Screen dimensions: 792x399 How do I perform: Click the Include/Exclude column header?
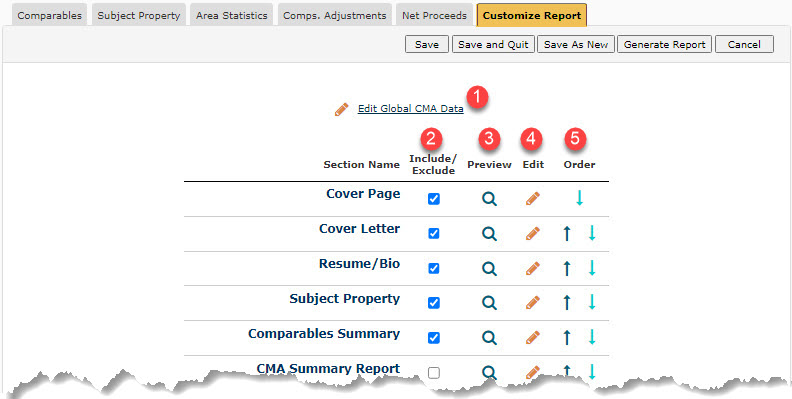point(433,165)
